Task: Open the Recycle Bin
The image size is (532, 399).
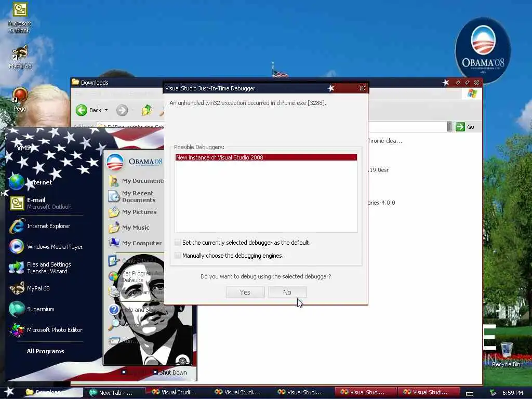Action: 506,355
